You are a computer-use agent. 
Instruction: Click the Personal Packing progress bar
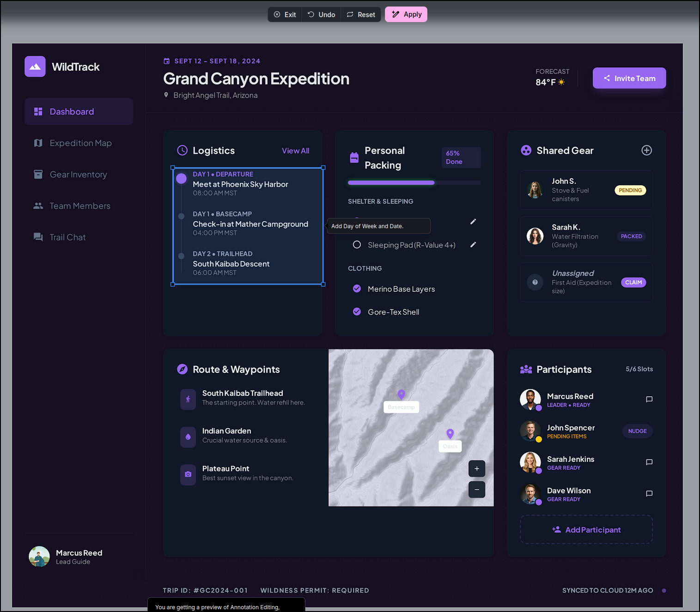point(414,183)
